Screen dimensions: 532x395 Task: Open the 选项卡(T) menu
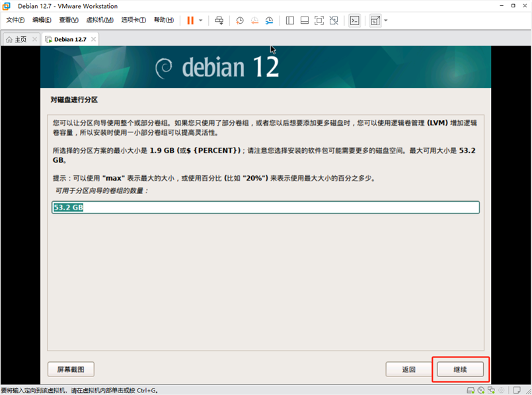point(133,20)
